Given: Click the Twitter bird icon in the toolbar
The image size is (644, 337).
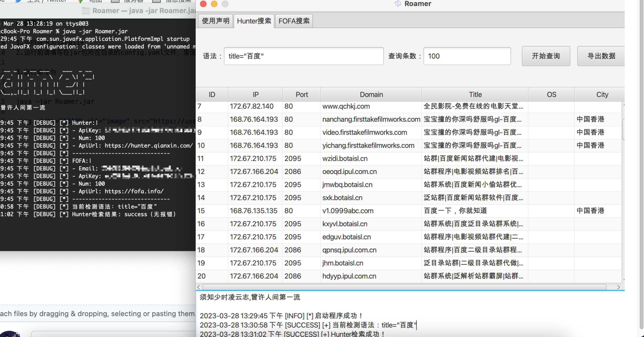Looking at the screenshot, I should coord(17,1).
